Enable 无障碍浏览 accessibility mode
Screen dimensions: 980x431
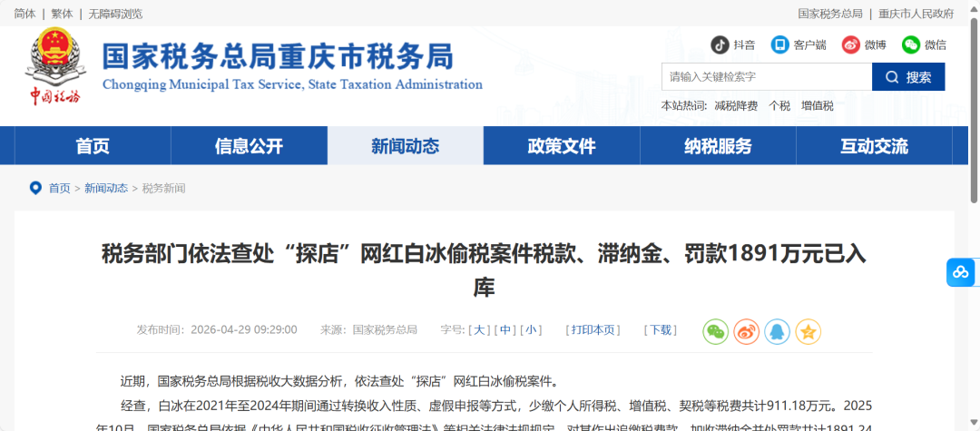pyautogui.click(x=115, y=14)
